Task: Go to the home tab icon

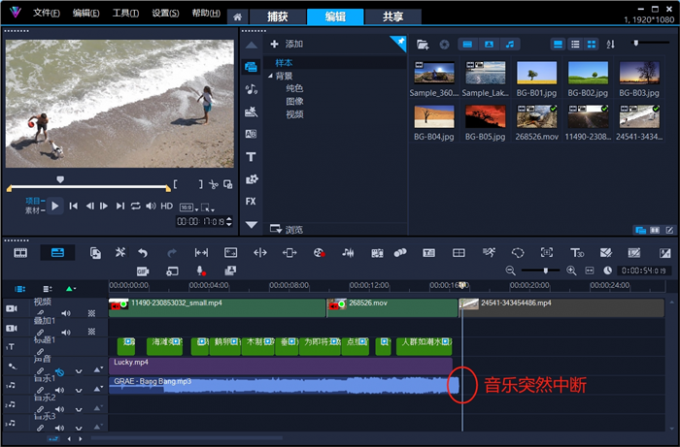Action: pyautogui.click(x=237, y=17)
